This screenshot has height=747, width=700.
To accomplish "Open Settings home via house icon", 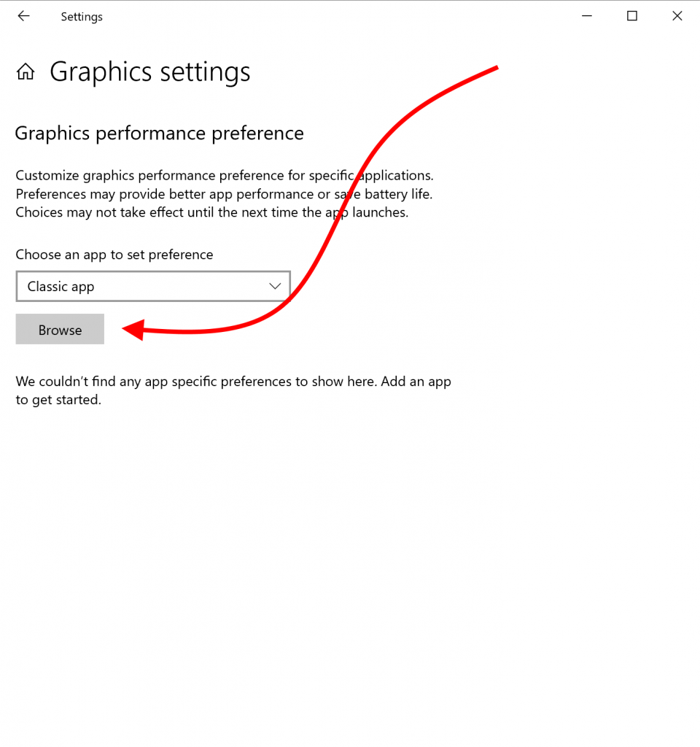I will [x=26, y=72].
